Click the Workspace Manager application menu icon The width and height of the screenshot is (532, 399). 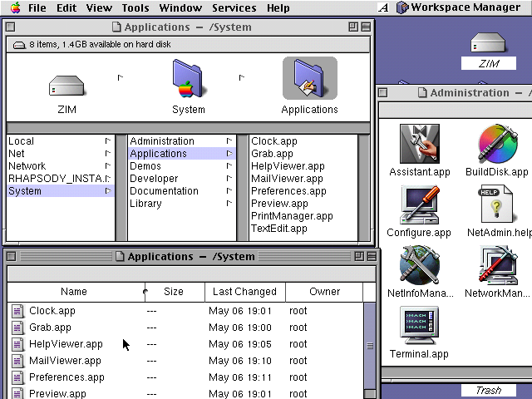click(402, 7)
